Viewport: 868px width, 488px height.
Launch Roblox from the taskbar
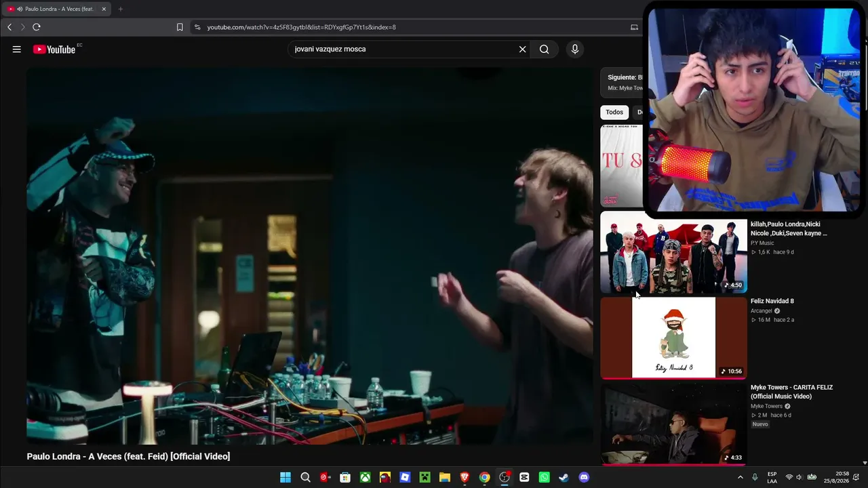[405, 477]
